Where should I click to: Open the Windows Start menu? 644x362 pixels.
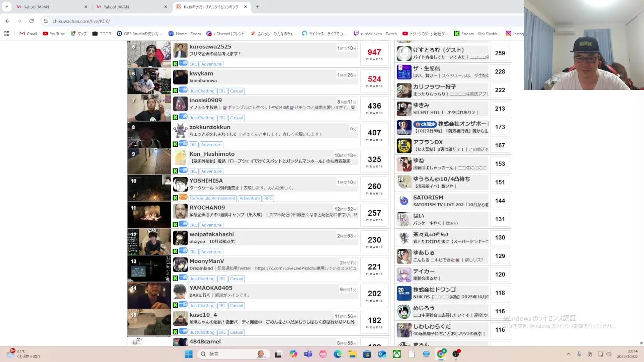pyautogui.click(x=189, y=354)
